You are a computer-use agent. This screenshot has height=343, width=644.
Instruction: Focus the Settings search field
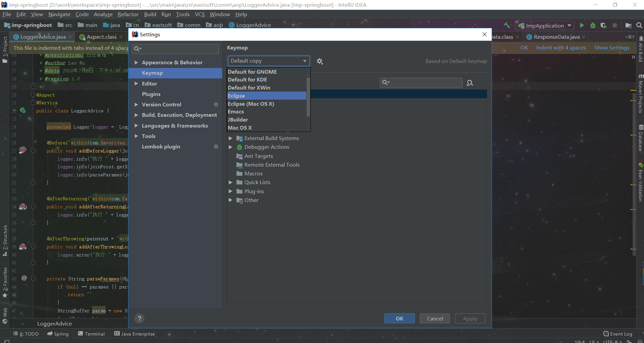(175, 49)
